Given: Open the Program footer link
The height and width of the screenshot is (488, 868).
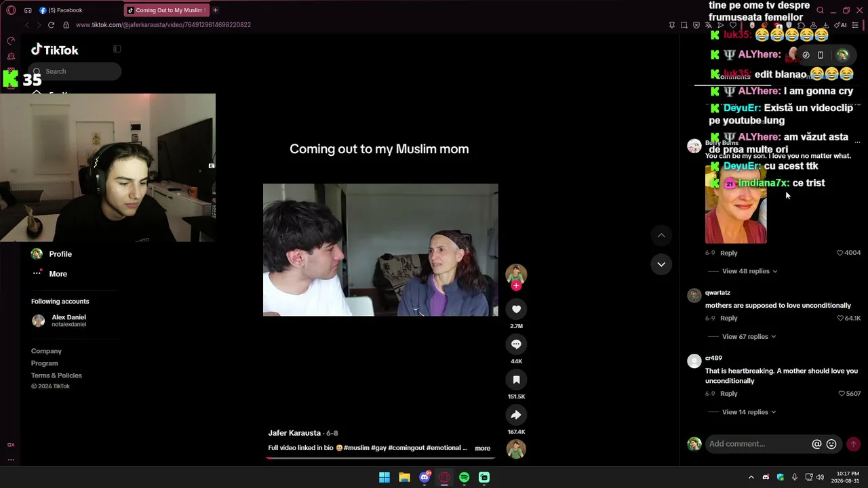Looking at the screenshot, I should click(x=45, y=363).
